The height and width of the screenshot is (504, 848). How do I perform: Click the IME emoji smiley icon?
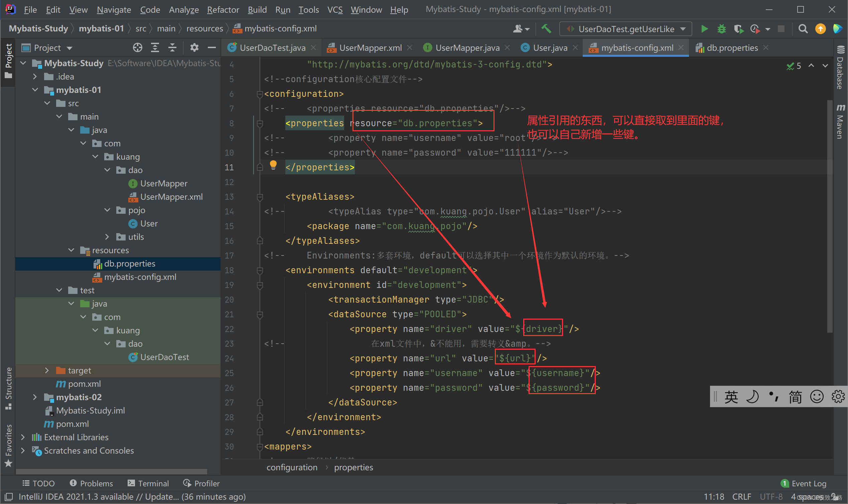click(817, 397)
